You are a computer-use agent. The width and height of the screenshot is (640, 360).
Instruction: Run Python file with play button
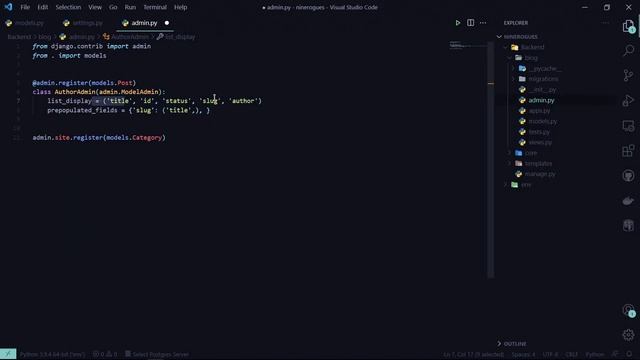click(x=458, y=23)
